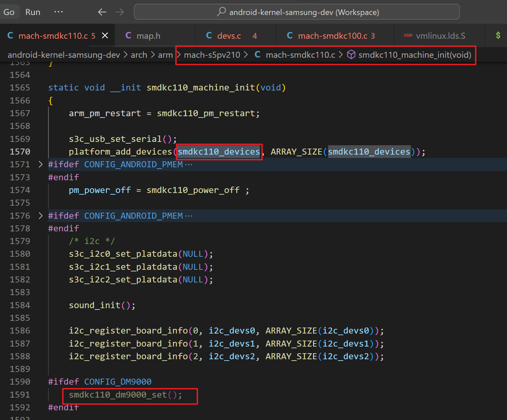Image resolution: width=507 pixels, height=420 pixels.
Task: Select android-kernel-samsung-dev breadcrumb
Action: [64, 55]
